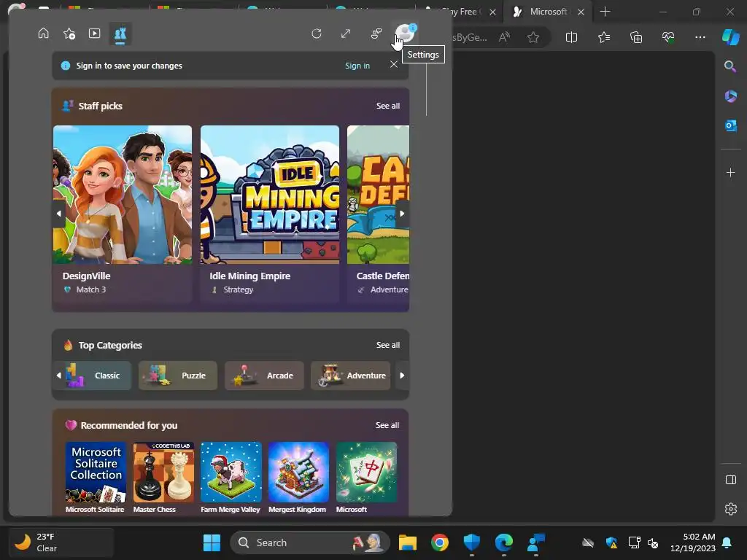747x560 pixels.
Task: Close the Play Free browser tab
Action: tap(492, 12)
